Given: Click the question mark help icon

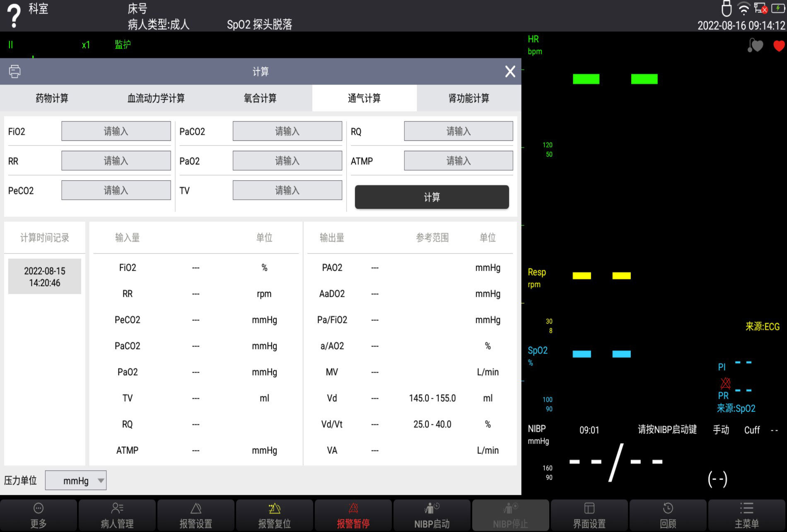Looking at the screenshot, I should 14,17.
